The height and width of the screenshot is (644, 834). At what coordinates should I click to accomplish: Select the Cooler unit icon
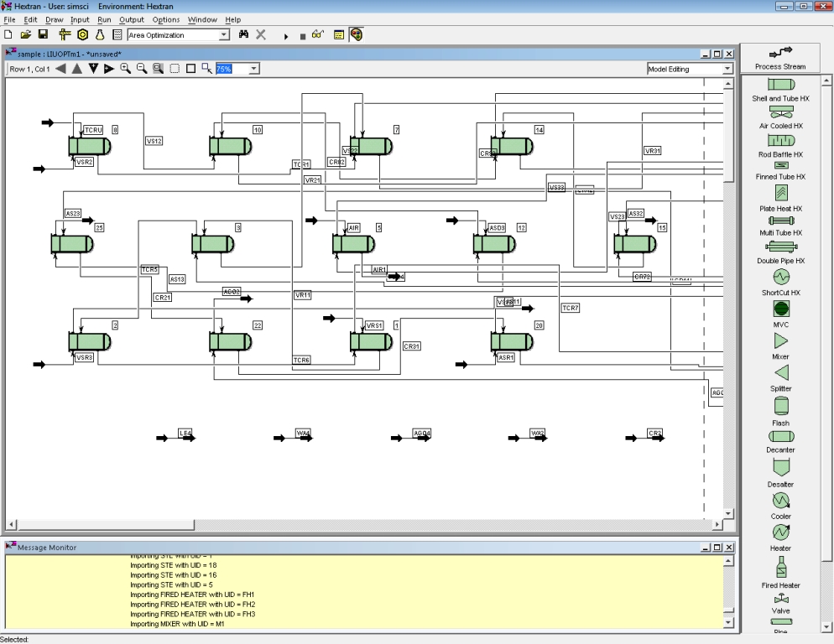point(781,501)
